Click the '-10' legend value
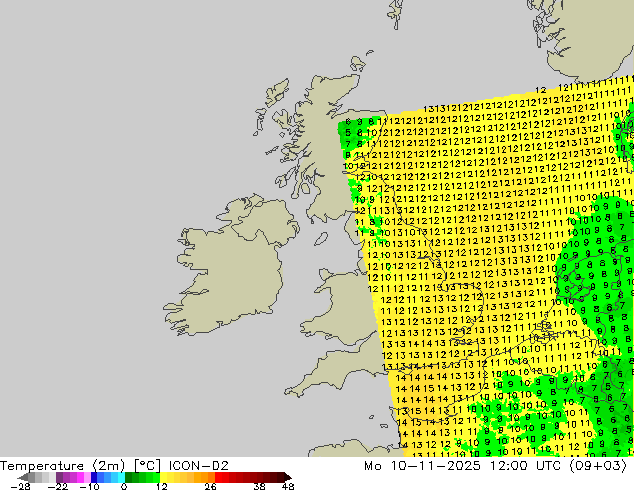The image size is (634, 490). [89, 486]
